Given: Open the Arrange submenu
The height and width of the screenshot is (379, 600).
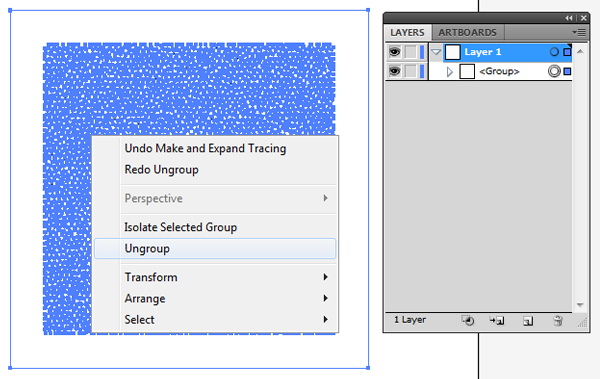Looking at the screenshot, I should 215,298.
